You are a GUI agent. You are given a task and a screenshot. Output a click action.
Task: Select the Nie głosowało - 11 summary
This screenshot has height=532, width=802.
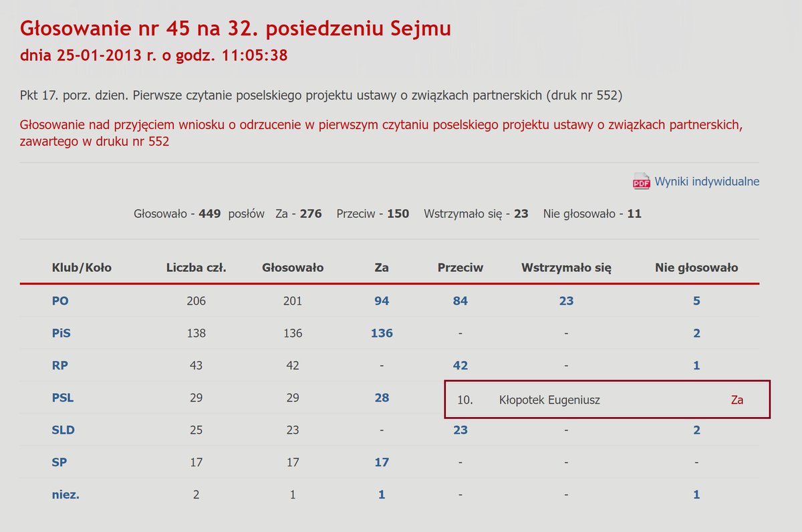pos(592,214)
